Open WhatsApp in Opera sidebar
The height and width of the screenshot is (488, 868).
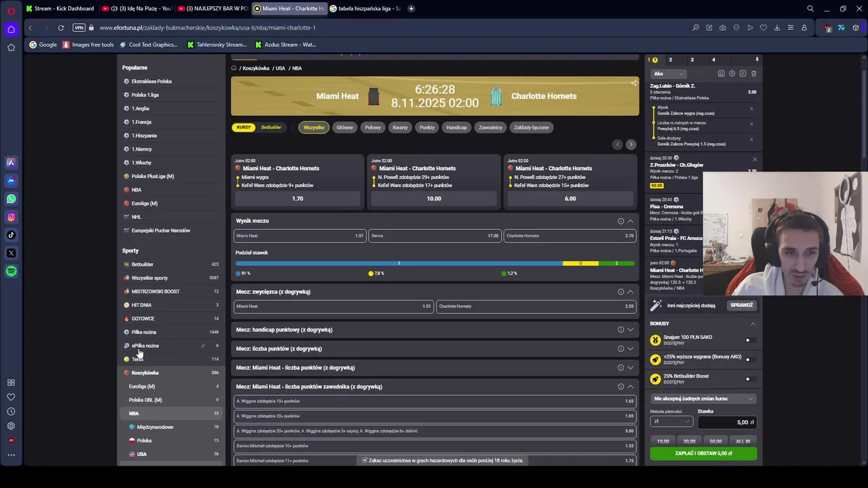tap(11, 199)
